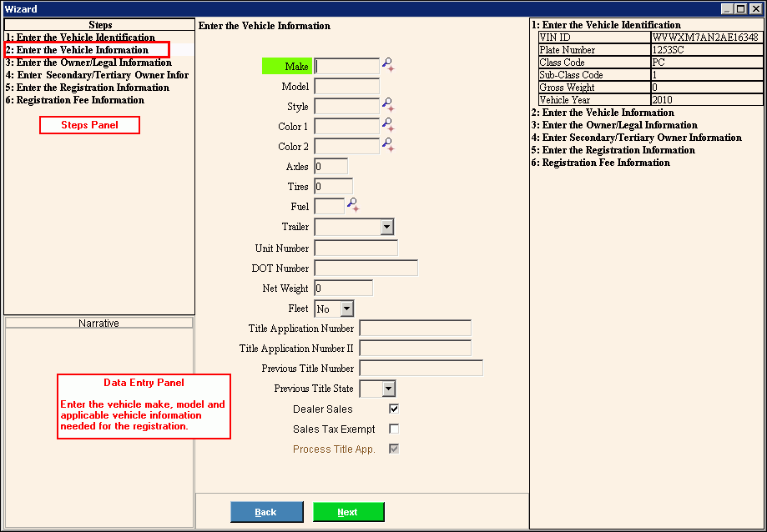The image size is (767, 532).
Task: Click into the Make input field
Action: [x=347, y=66]
